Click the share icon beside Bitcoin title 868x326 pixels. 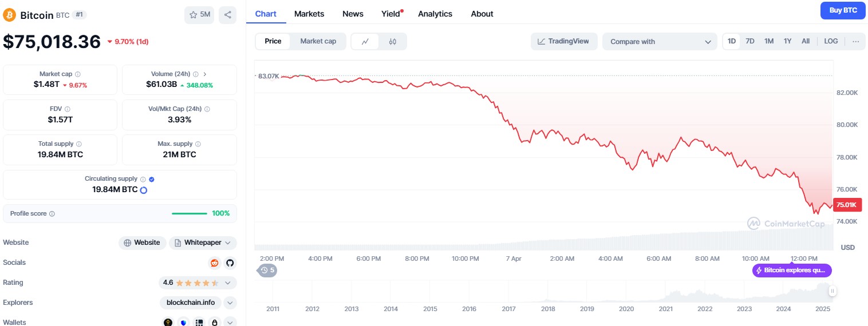point(227,15)
